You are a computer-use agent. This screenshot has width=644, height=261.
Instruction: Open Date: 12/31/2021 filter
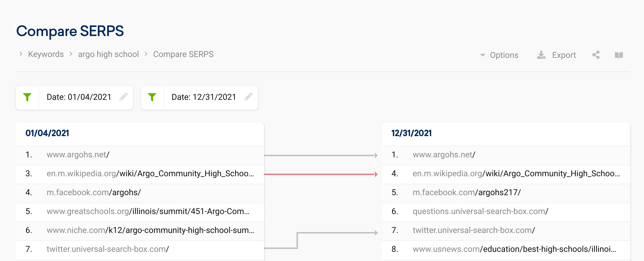tap(204, 97)
